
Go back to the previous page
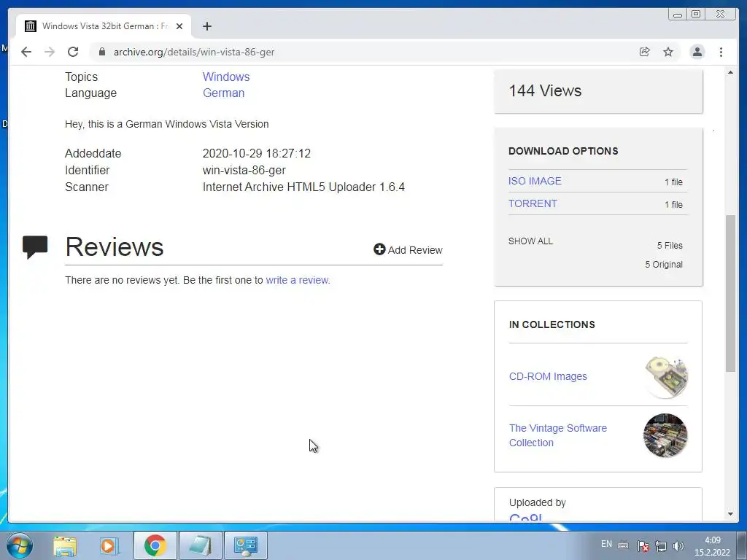26,52
